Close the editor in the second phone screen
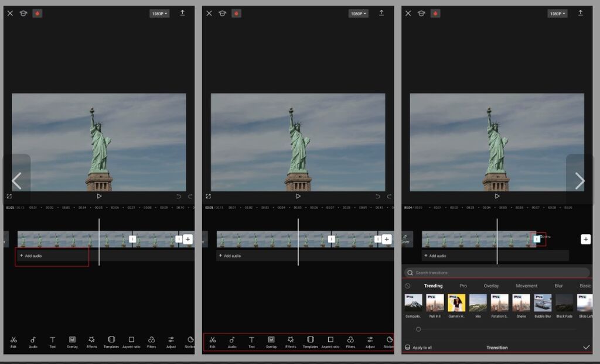The height and width of the screenshot is (364, 600). 209,13
